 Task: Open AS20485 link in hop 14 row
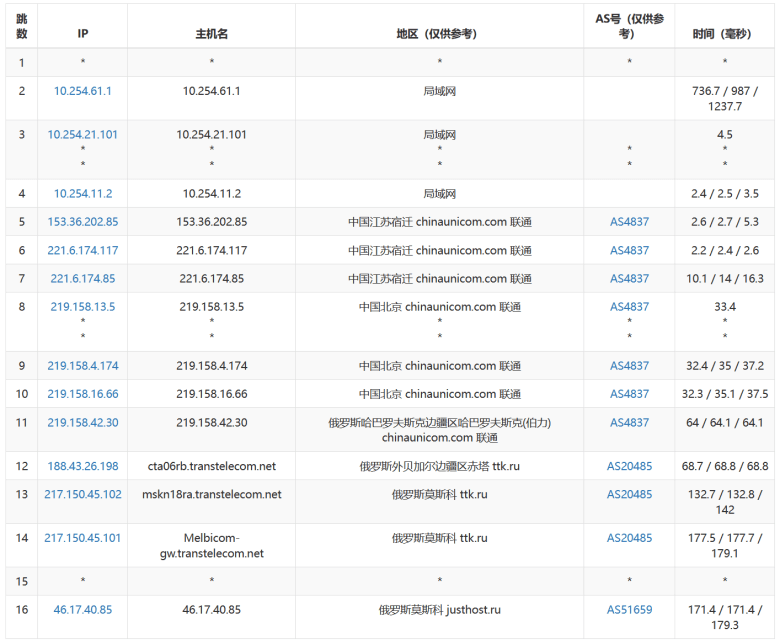click(629, 538)
